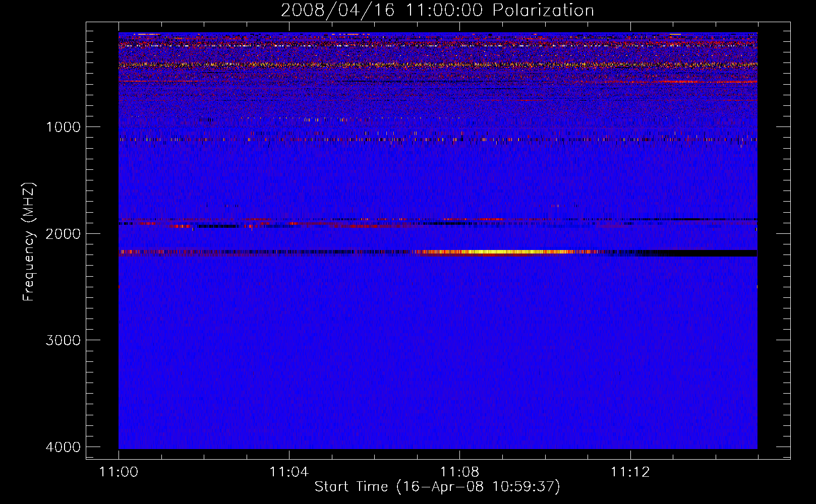Select the 2000 frequency tick label
Viewport: 816px width, 504px height.
63,233
